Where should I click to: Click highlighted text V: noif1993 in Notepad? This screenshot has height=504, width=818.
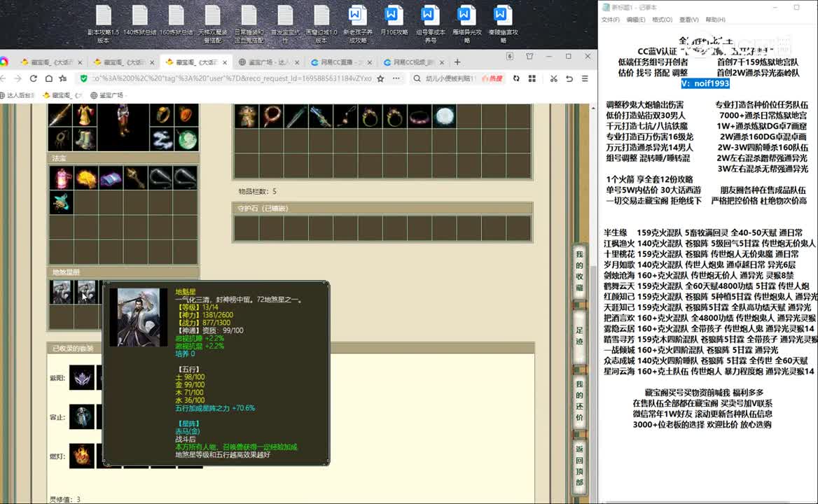[705, 83]
